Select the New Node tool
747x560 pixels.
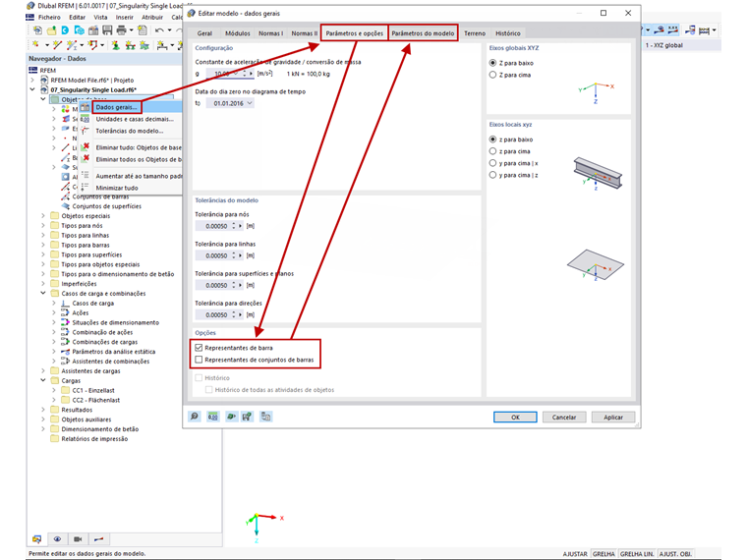36,45
